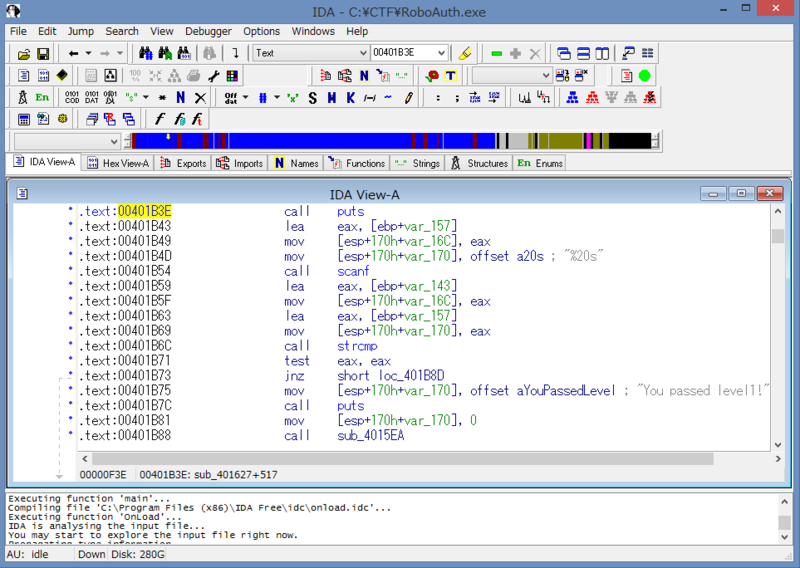Click the cascade windows icon

[x=564, y=53]
